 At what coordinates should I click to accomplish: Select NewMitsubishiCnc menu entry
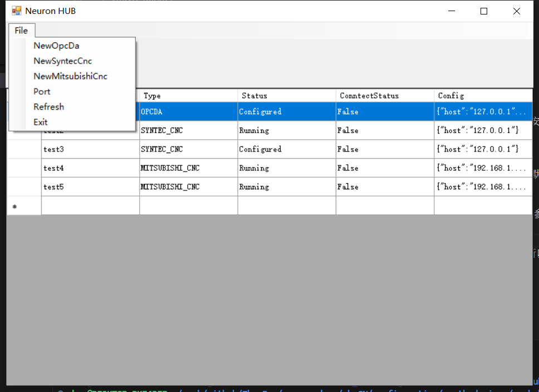click(70, 76)
